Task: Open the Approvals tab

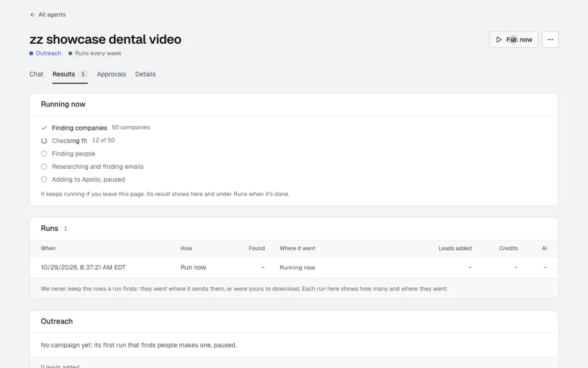Action: (111, 74)
